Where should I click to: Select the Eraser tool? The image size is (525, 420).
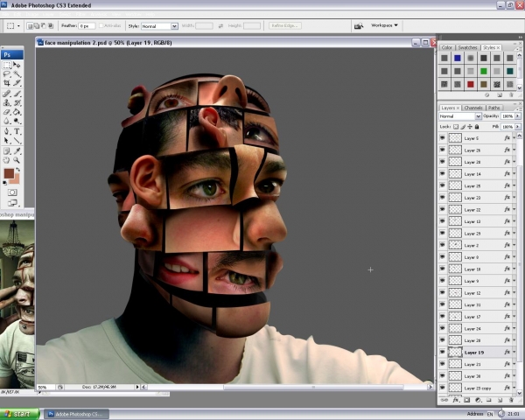pos(7,112)
